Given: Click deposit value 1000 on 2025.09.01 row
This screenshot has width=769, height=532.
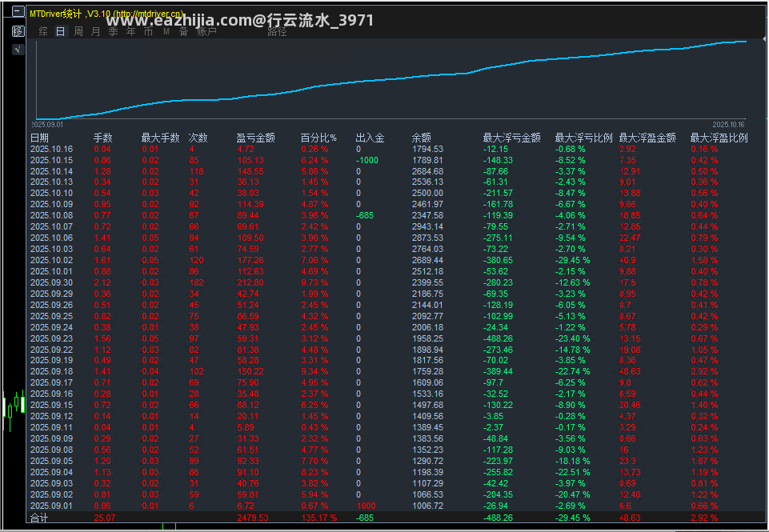Looking at the screenshot, I should tap(366, 506).
